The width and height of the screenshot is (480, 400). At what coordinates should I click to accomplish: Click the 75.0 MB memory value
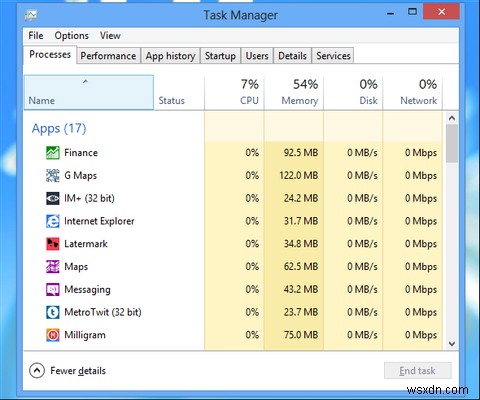[301, 335]
